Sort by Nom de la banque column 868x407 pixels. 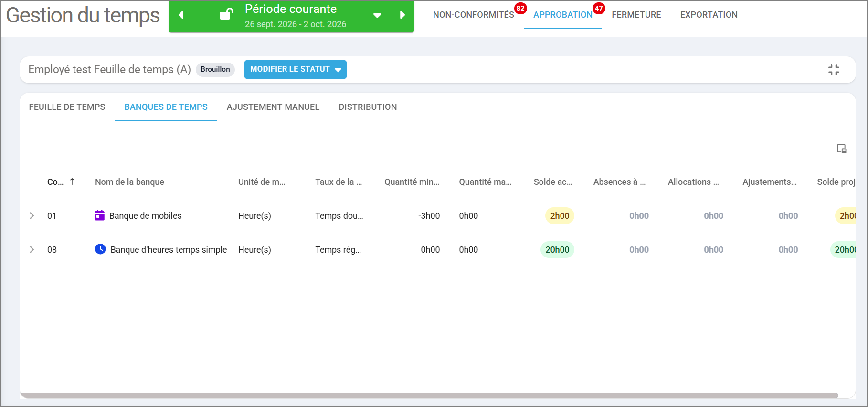pyautogui.click(x=129, y=182)
